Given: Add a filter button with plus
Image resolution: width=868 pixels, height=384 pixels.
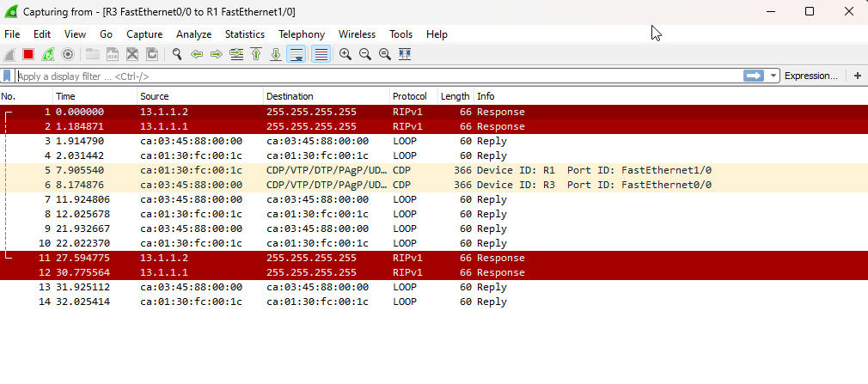Looking at the screenshot, I should point(857,76).
